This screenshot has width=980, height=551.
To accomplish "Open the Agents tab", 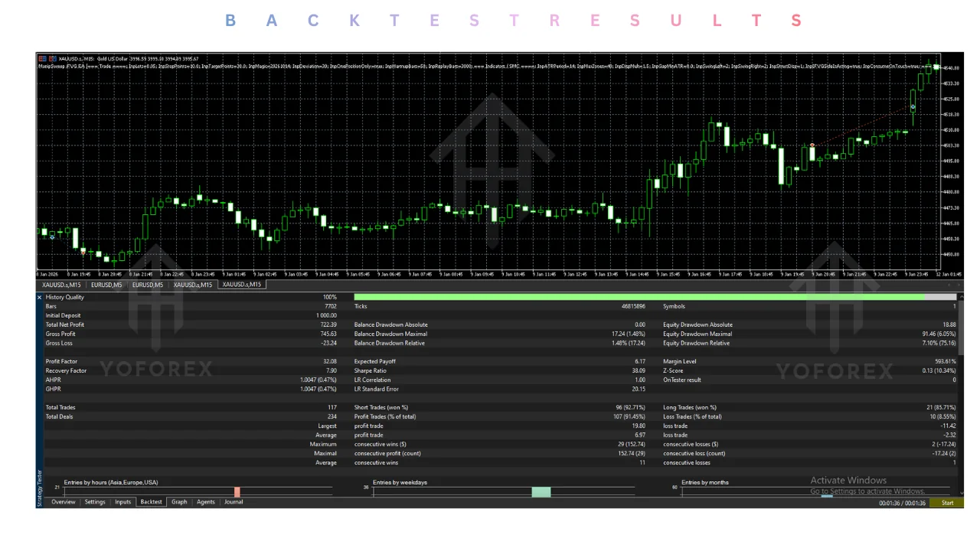I will [206, 502].
